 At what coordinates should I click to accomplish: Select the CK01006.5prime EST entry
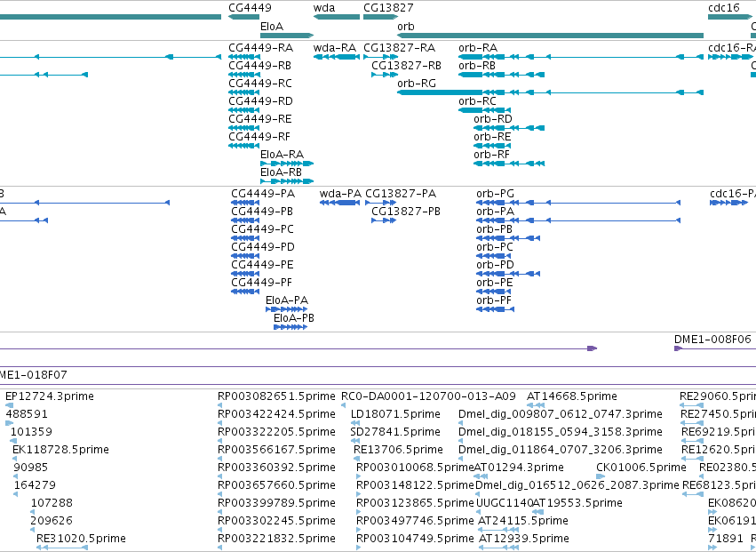point(641,468)
